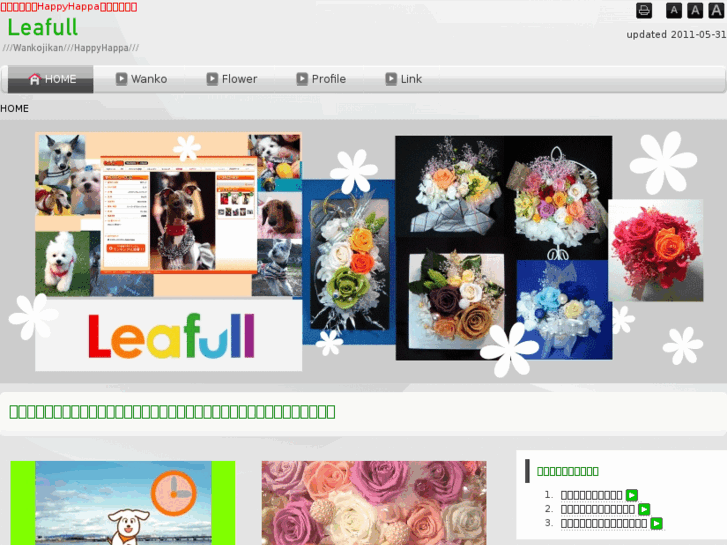The width and height of the screenshot is (727, 545).
Task: Click the print page icon
Action: point(644,11)
